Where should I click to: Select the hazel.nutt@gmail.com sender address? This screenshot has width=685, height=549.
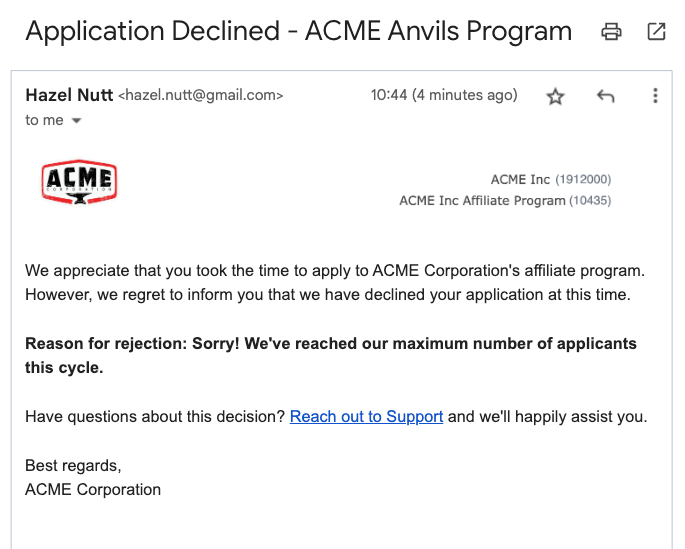[x=201, y=96]
